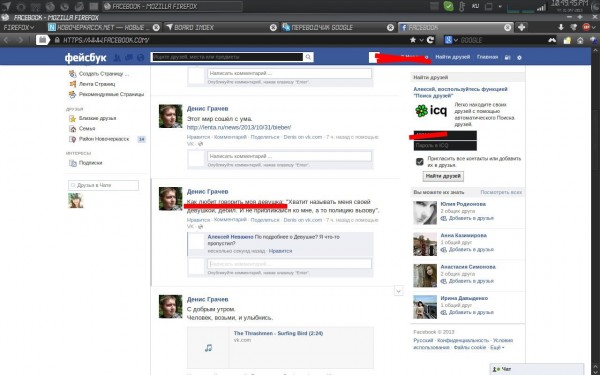Viewport: 600px width, 375px height.
Task: Open the settings gear icon in Facebook header
Action: pos(519,57)
